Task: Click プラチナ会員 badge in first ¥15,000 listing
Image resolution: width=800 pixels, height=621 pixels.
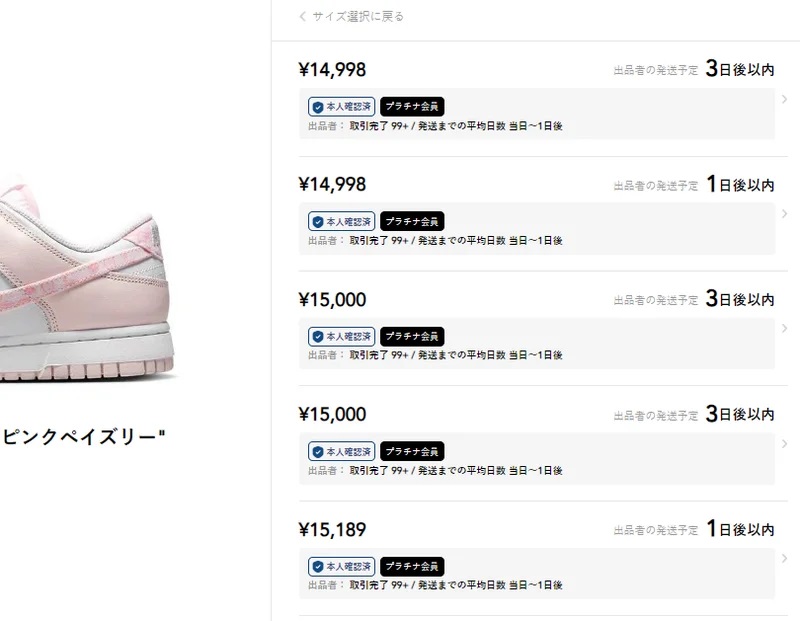Action: tap(412, 336)
